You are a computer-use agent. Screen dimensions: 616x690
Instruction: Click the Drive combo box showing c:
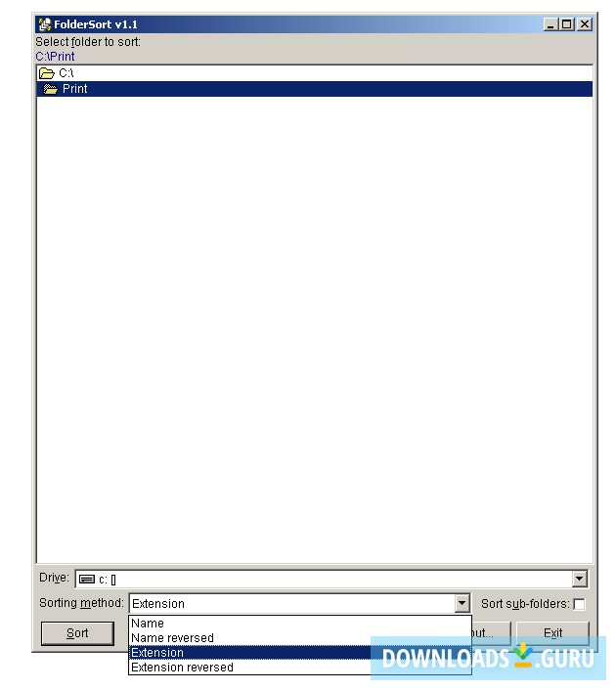click(331, 579)
